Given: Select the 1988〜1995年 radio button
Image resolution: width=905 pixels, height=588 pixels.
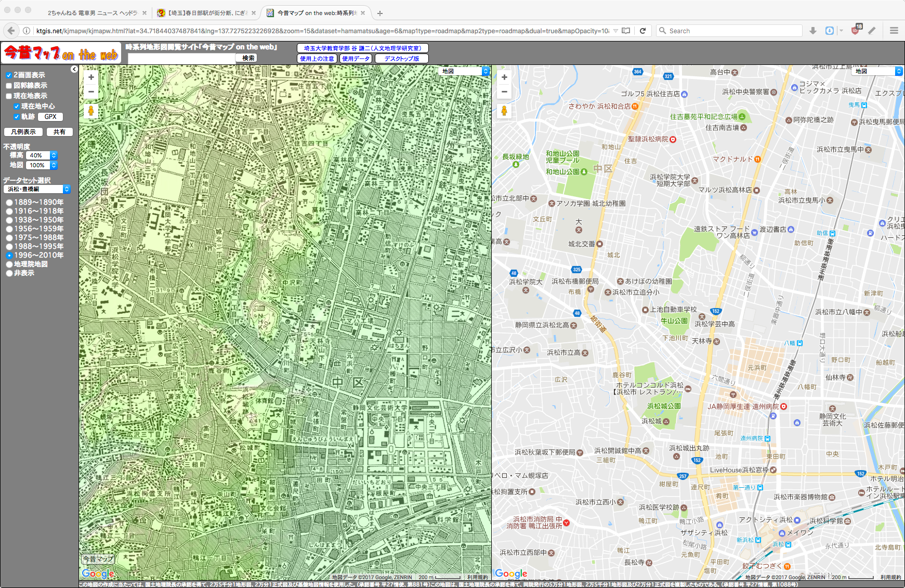Looking at the screenshot, I should (9, 247).
